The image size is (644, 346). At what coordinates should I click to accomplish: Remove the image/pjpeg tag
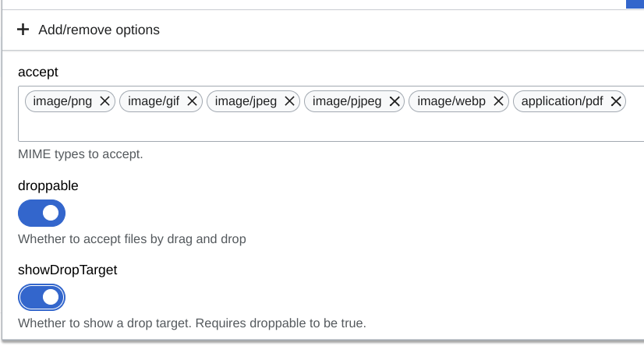[x=395, y=101]
